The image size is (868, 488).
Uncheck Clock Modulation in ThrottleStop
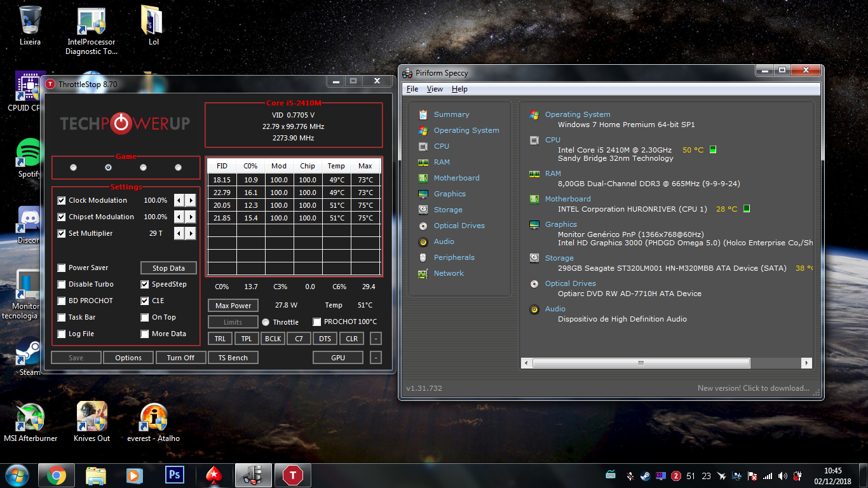click(62, 200)
